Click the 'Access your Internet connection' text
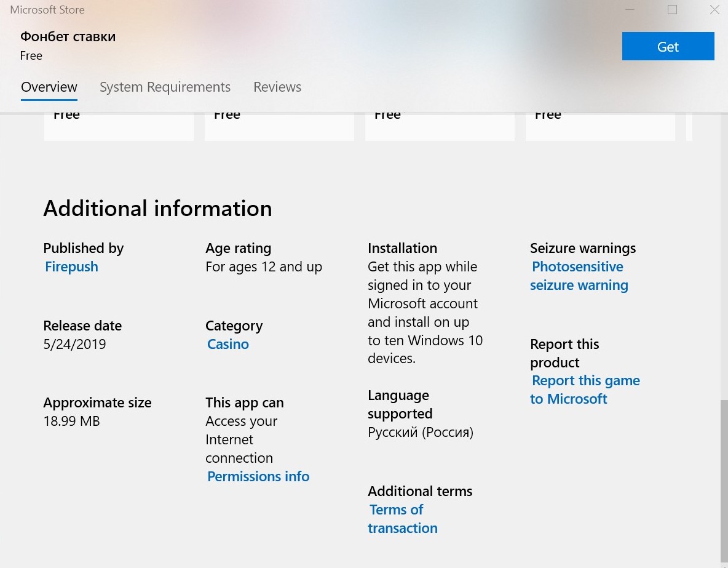The image size is (728, 568). pos(242,440)
